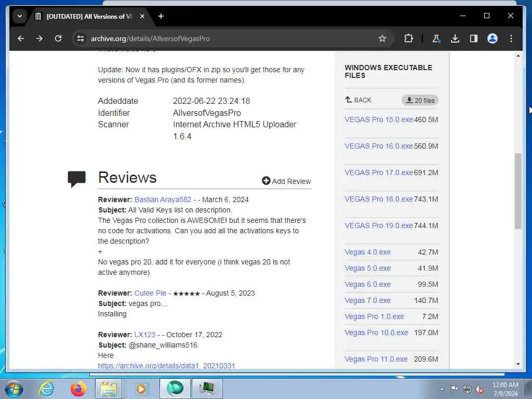
Task: Expand the tab search dropdown
Action: pos(20,16)
